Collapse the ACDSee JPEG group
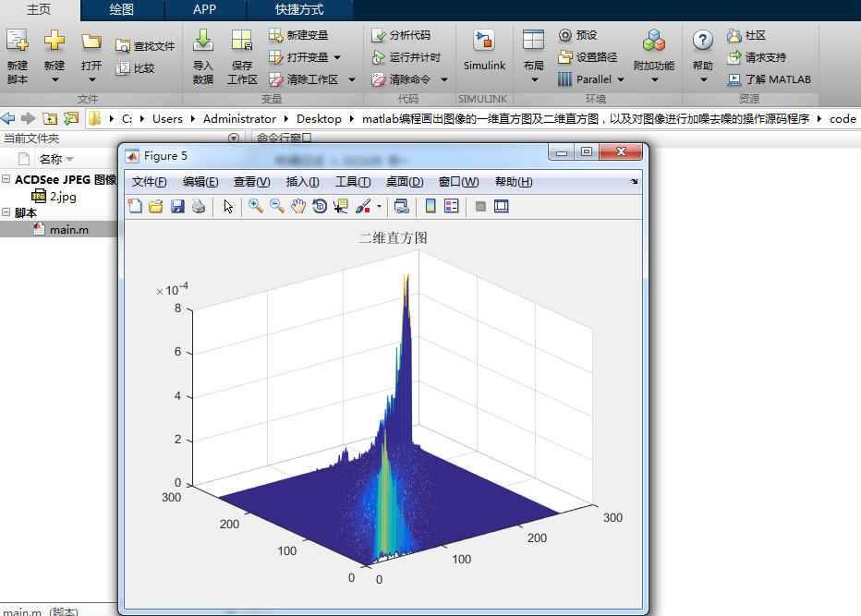The height and width of the screenshot is (616, 861). pyautogui.click(x=6, y=179)
